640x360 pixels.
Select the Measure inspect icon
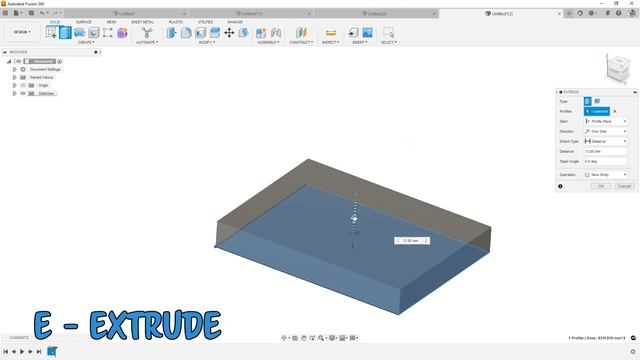331,32
